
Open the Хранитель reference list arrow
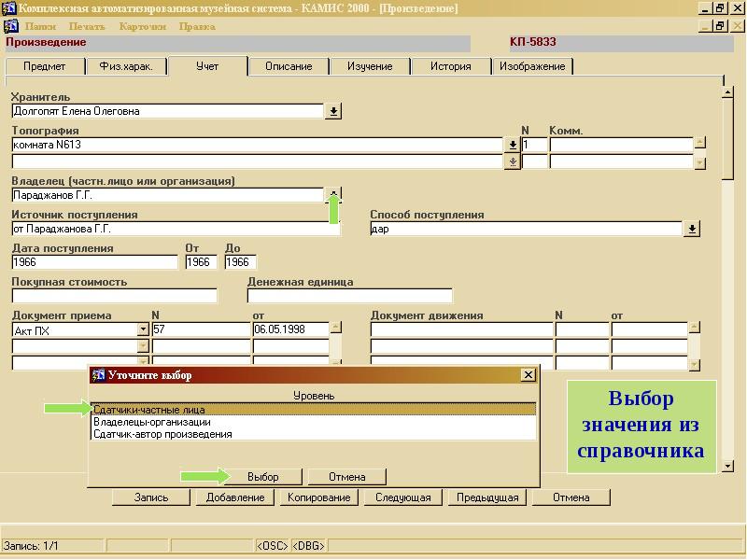[333, 111]
